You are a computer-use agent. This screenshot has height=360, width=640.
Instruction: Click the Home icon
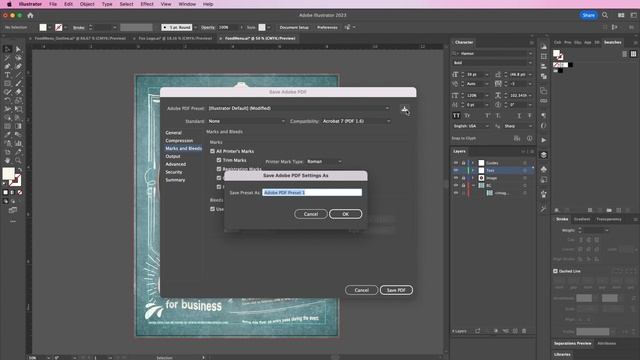[x=30, y=15]
